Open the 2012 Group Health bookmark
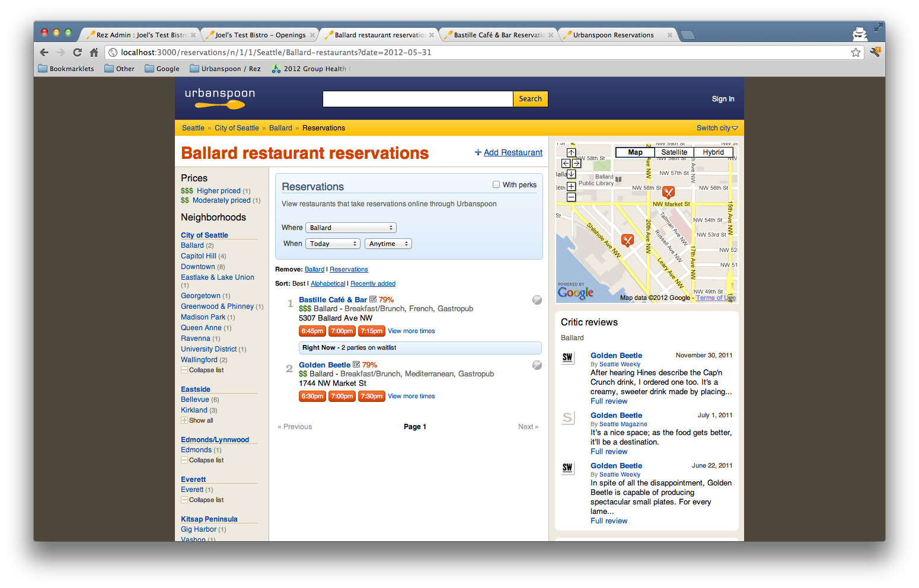Image resolution: width=919 pixels, height=588 pixels. coord(311,69)
